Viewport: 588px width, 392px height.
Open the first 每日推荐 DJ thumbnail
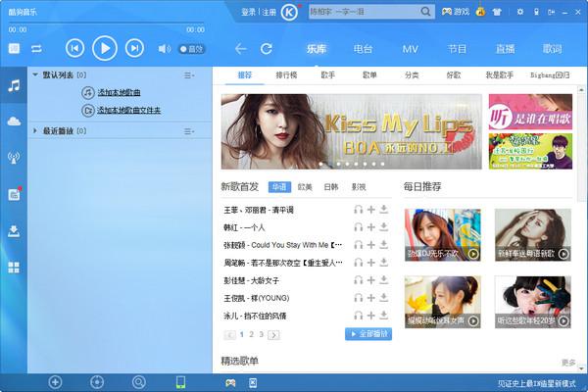pyautogui.click(x=443, y=235)
